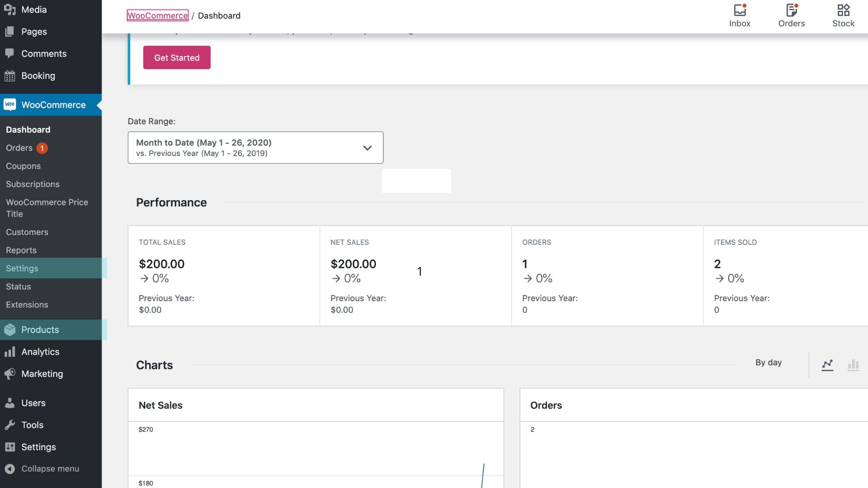Screen dimensions: 868x488
Task: Open the Date Range dropdown
Action: [255, 148]
